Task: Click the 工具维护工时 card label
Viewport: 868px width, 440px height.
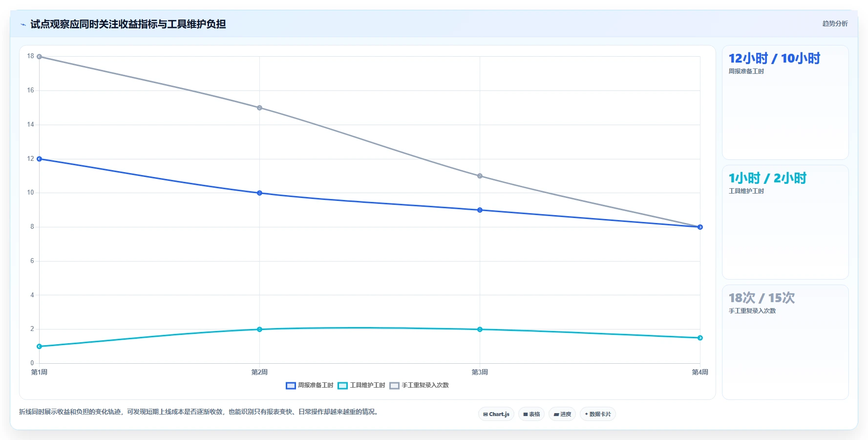Action: (x=746, y=191)
